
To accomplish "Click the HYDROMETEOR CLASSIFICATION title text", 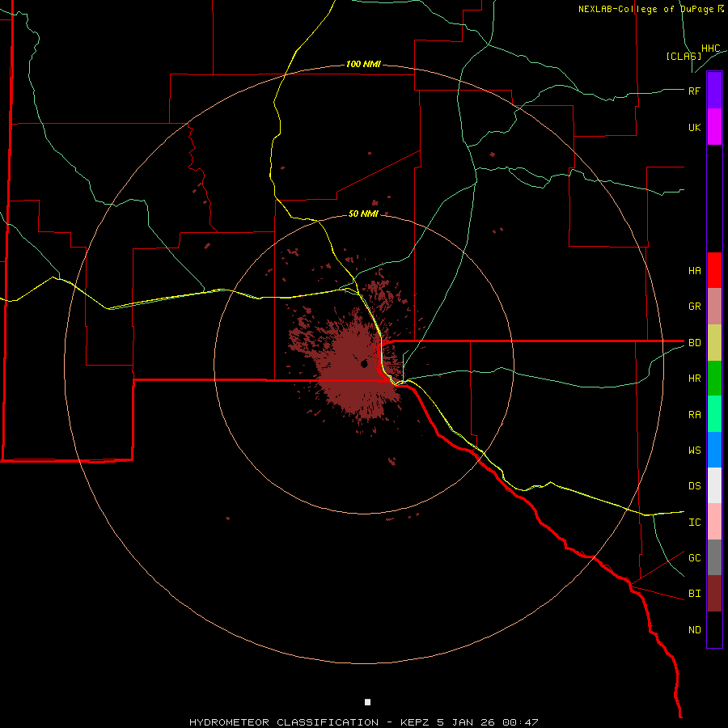I will pyautogui.click(x=284, y=722).
